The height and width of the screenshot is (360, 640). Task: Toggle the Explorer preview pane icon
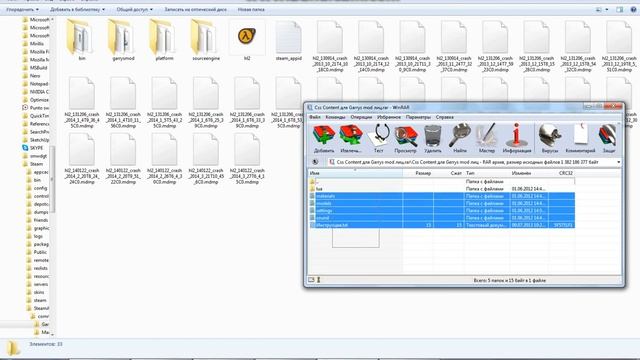point(620,9)
